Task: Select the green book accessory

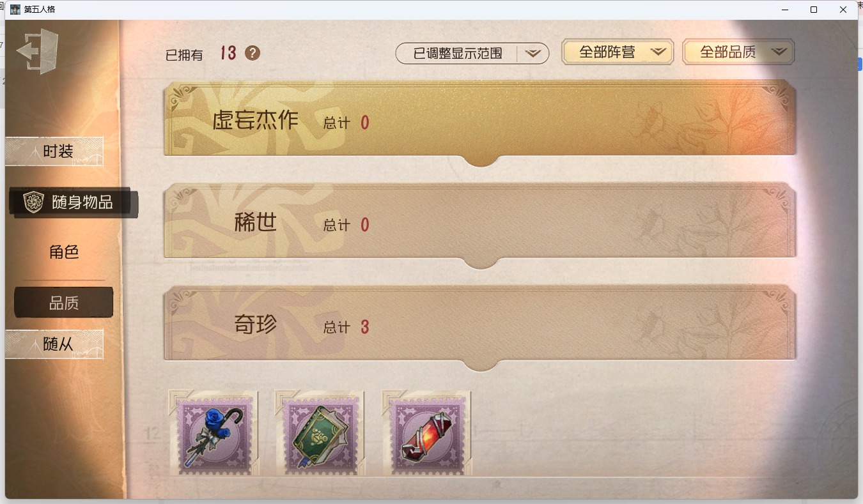Action: coord(320,433)
